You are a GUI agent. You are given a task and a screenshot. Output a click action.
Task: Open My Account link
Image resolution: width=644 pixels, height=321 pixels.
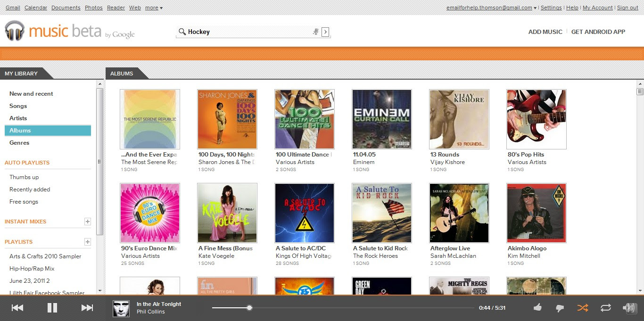(x=598, y=8)
